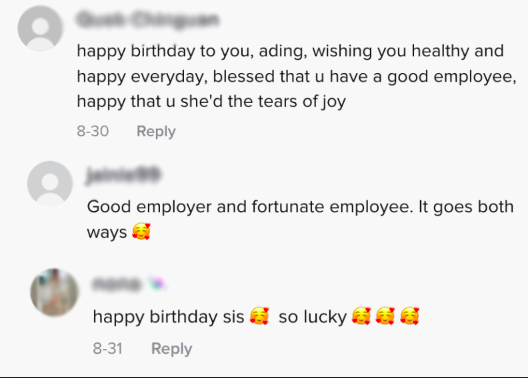Select the words 'so lucky' in the last comment

pyautogui.click(x=312, y=317)
